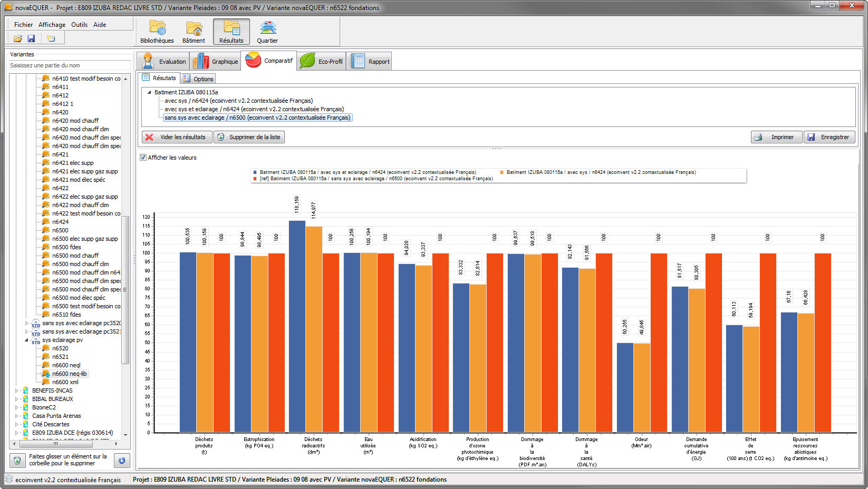Click the refresh arrow icon near trash
Viewport: 868px width, 489px height.
[122, 461]
